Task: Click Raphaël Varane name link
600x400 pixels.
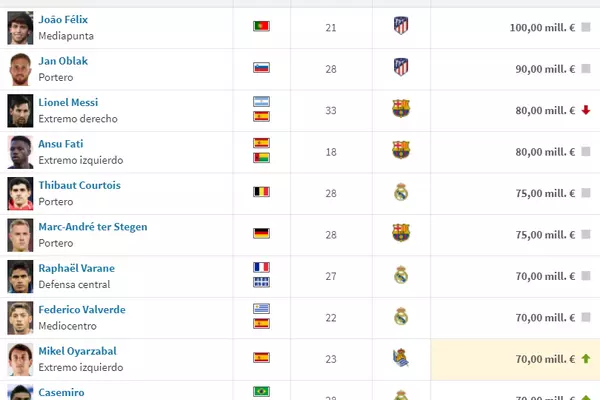Action: (76, 268)
